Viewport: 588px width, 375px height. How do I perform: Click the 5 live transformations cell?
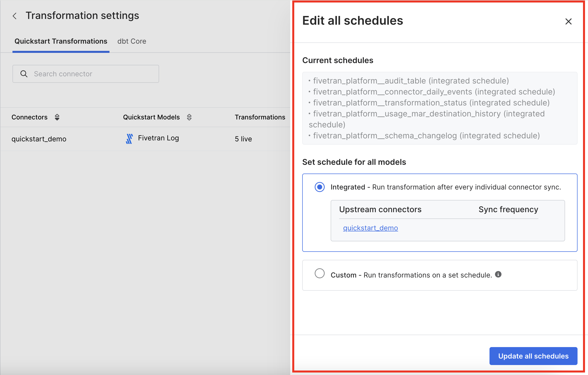(243, 139)
